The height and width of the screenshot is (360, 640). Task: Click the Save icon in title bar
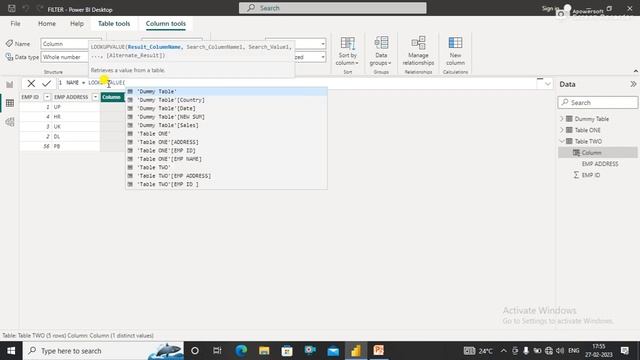pos(12,8)
